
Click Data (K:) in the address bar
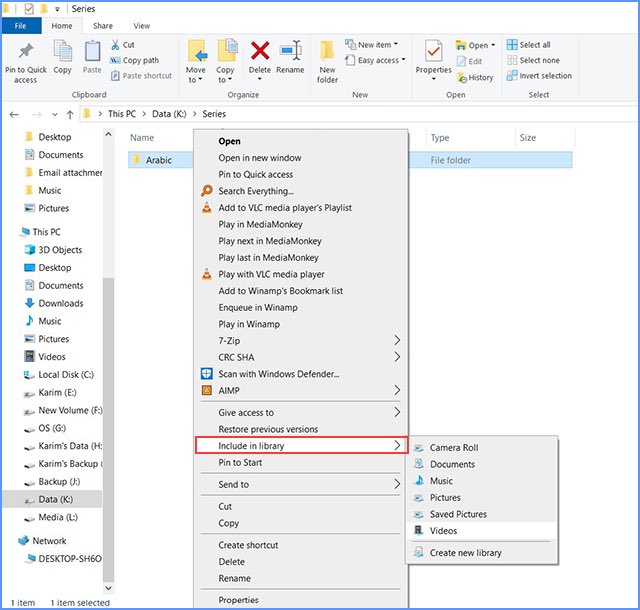coord(169,114)
